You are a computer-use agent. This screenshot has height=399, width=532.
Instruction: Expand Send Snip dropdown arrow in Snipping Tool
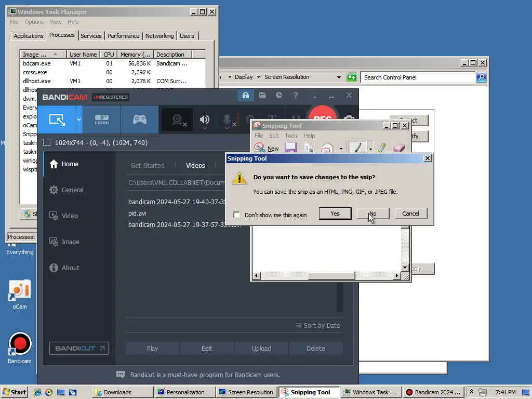(x=341, y=149)
